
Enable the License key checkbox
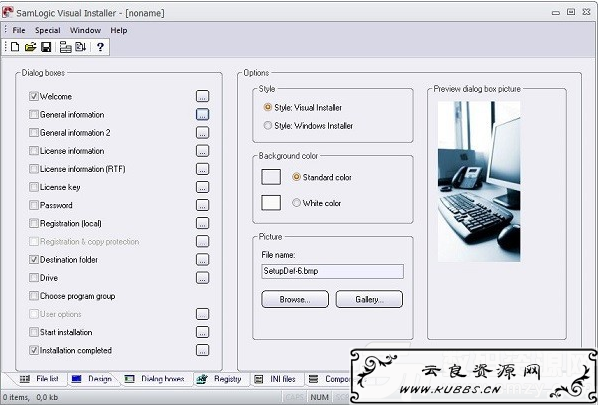[34, 187]
